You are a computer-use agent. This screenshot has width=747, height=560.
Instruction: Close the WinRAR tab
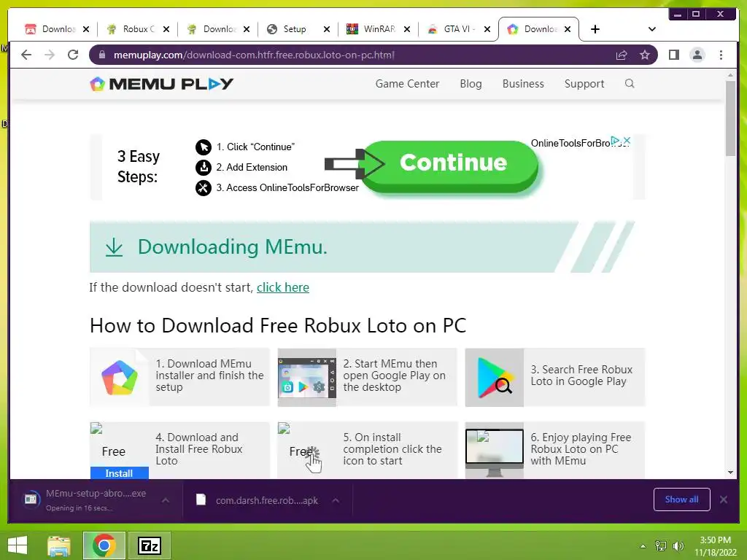tap(407, 29)
